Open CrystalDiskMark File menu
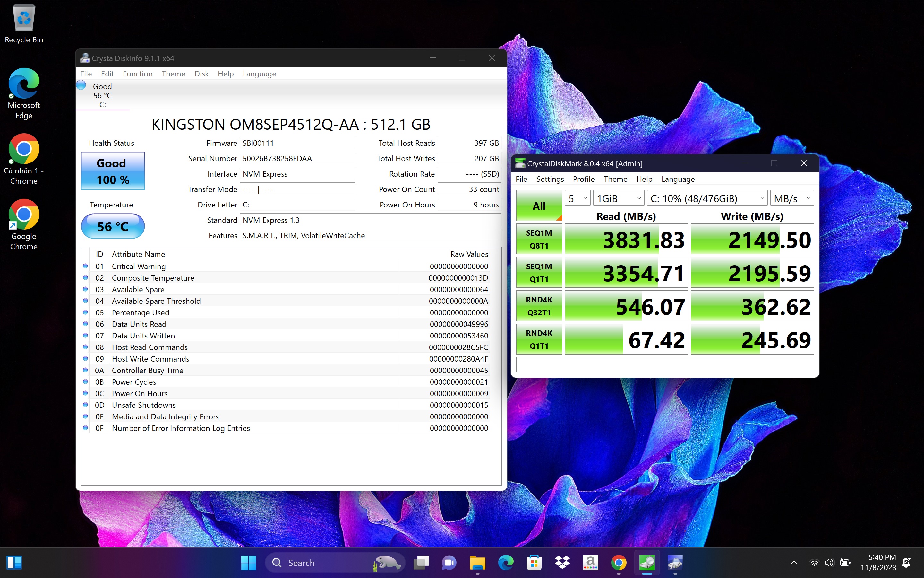 coord(521,179)
